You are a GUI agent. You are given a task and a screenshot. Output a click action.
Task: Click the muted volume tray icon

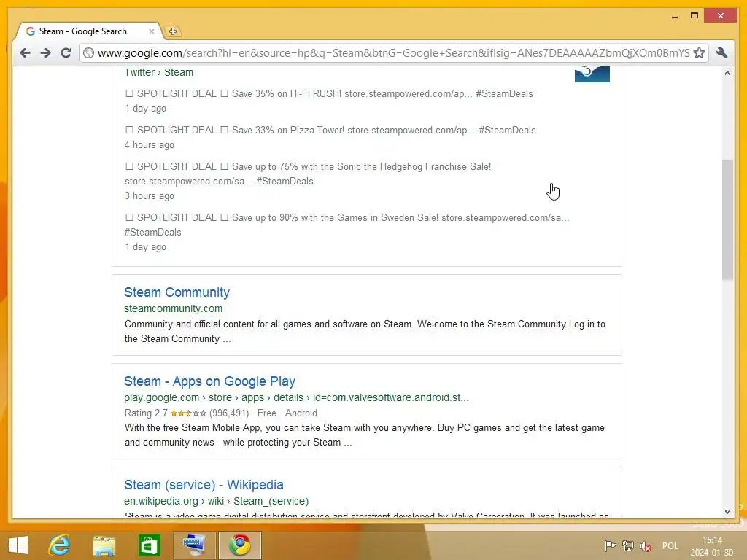pos(646,546)
